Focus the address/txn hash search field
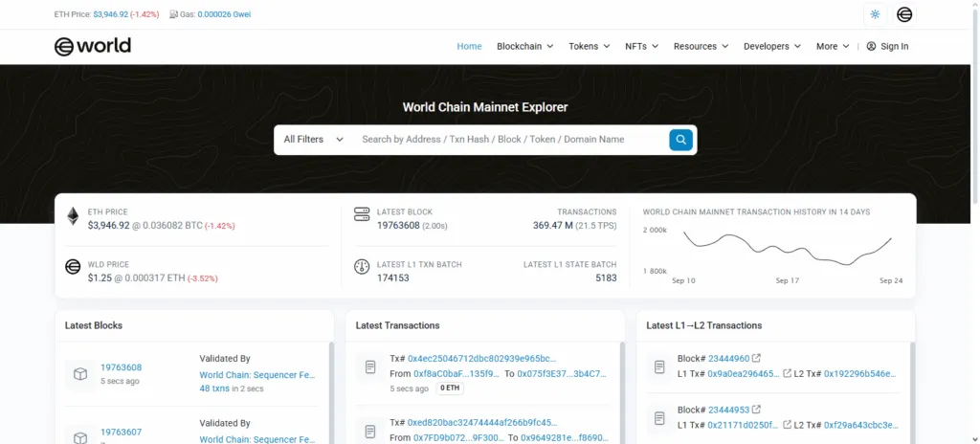Image resolution: width=980 pixels, height=444 pixels. (x=511, y=140)
